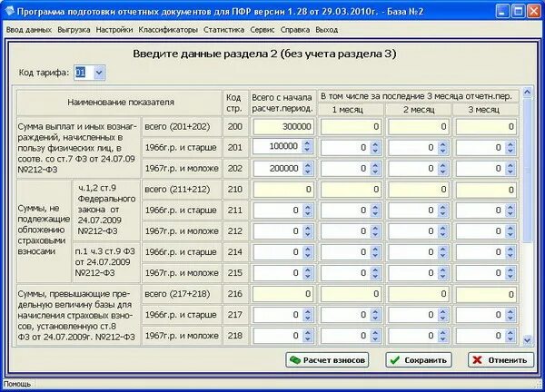The height and width of the screenshot is (392, 545).
Task: Open the Классификаторы menu
Action: coord(168,30)
